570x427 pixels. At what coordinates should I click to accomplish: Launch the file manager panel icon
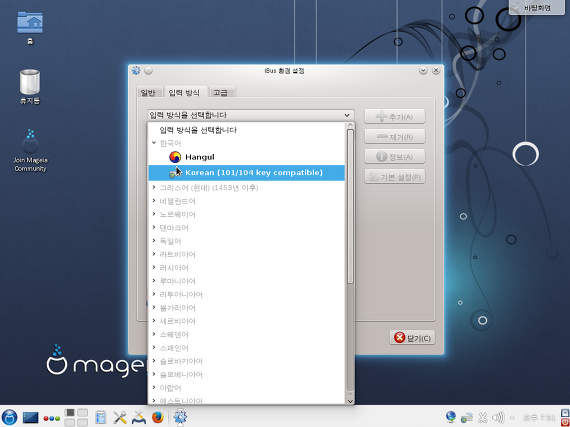pyautogui.click(x=101, y=418)
